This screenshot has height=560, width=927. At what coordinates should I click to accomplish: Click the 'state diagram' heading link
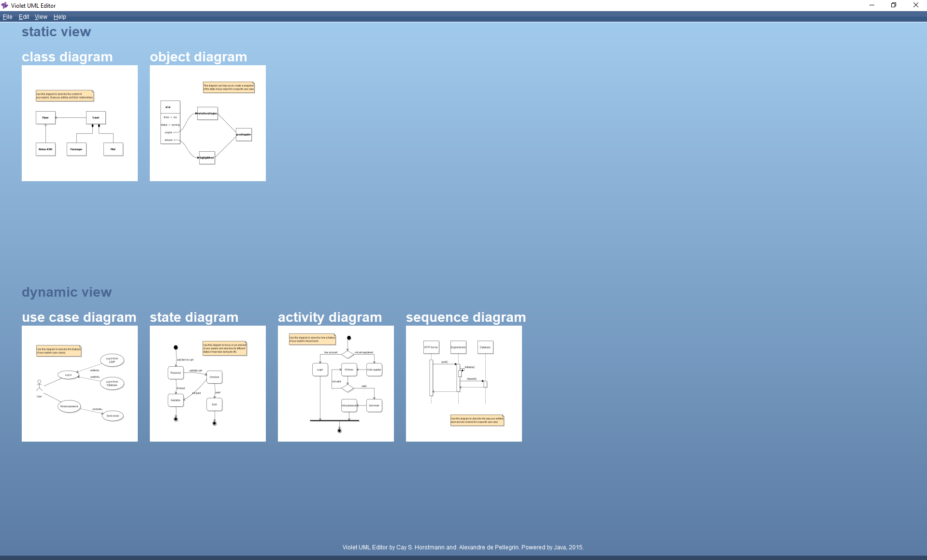coord(194,317)
